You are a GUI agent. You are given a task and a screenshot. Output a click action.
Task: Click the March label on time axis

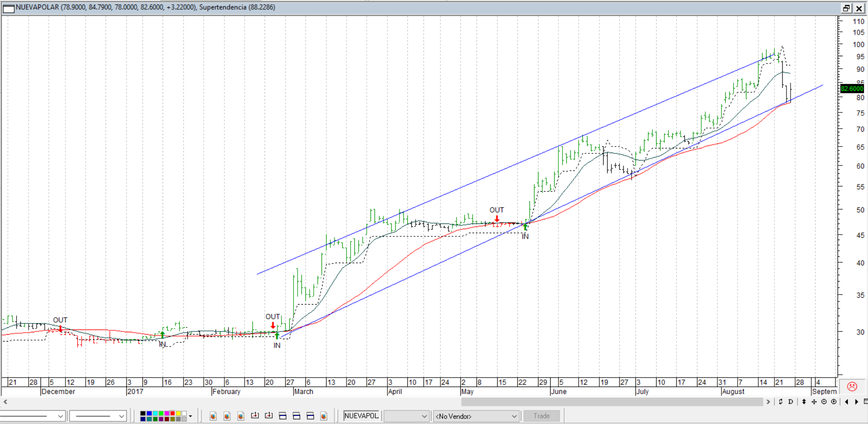304,391
